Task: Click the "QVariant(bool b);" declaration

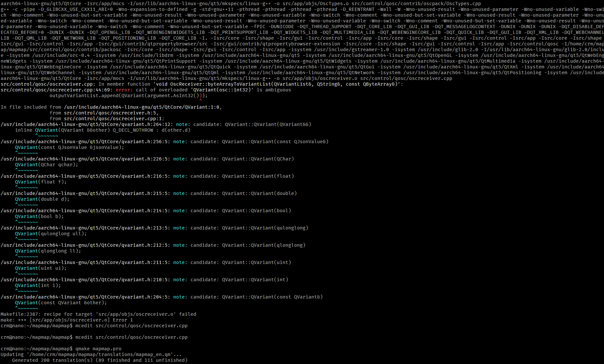Action: pyautogui.click(x=39, y=216)
